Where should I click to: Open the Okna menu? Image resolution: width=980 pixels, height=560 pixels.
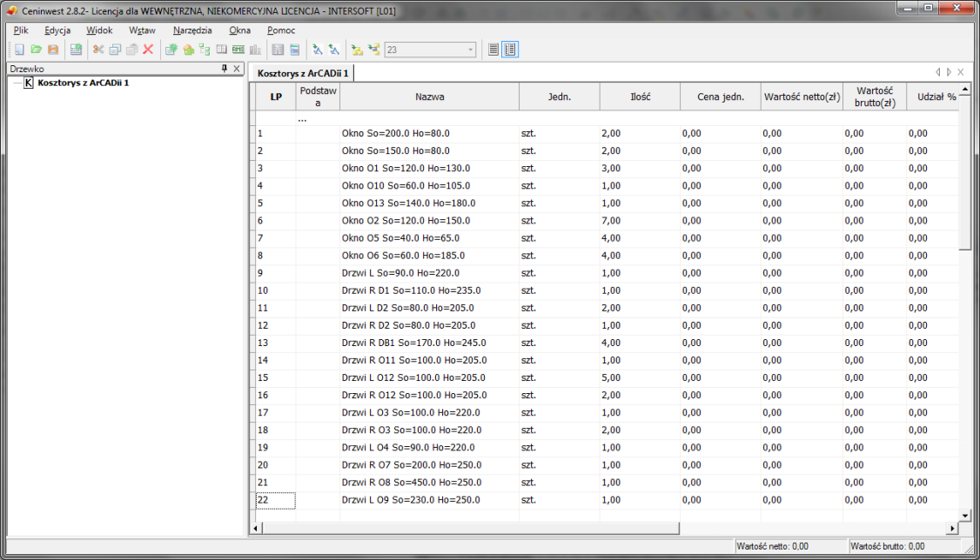coord(239,30)
